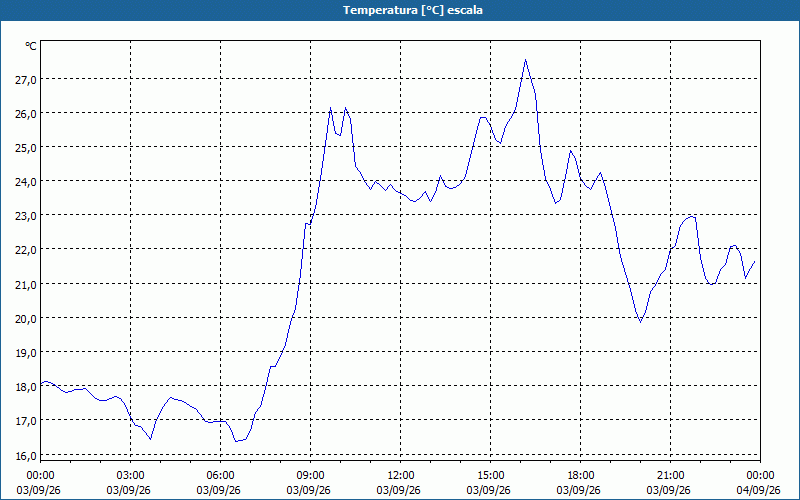Screen dimensions: 800x500
Task: Click the 03:00 time axis label
Action: (131, 476)
